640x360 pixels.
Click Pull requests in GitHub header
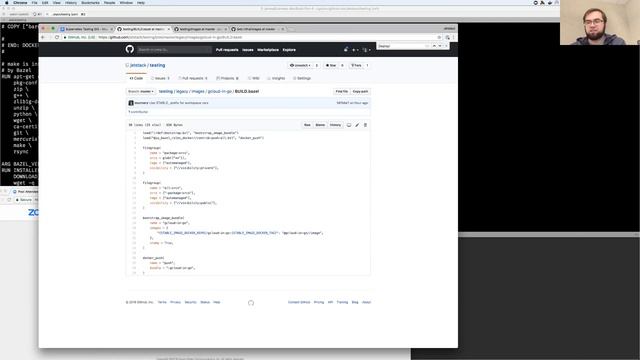point(227,50)
